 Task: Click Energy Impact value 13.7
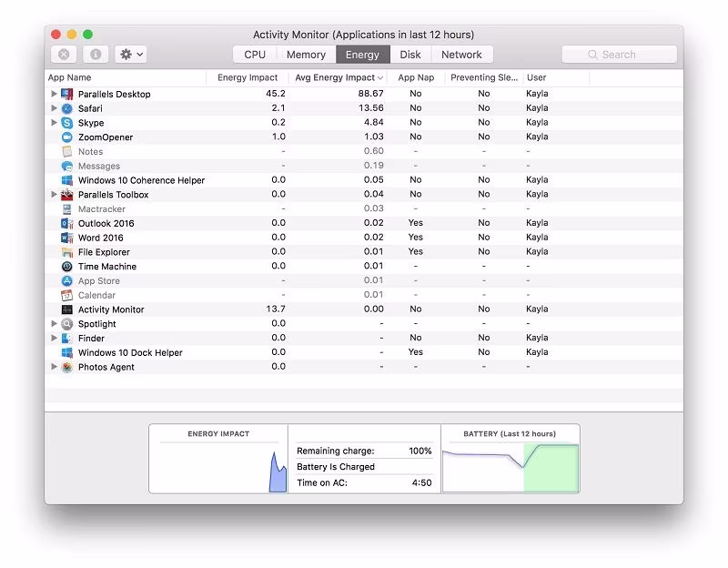(276, 309)
